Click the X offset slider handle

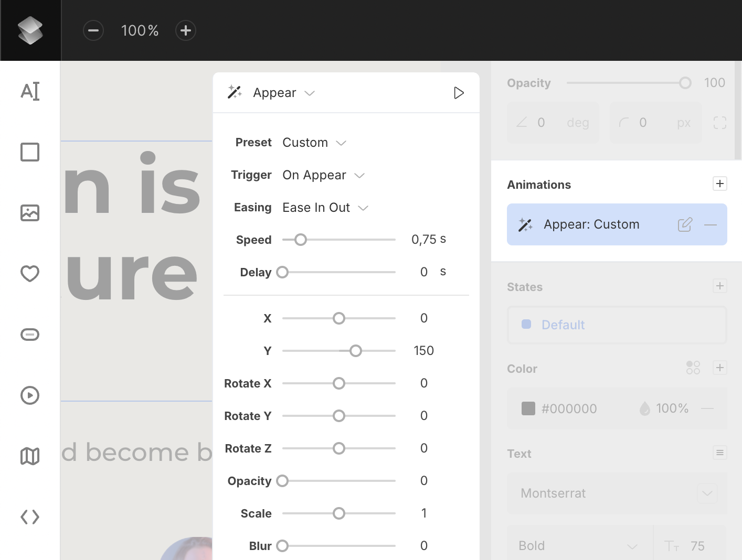[x=339, y=318]
